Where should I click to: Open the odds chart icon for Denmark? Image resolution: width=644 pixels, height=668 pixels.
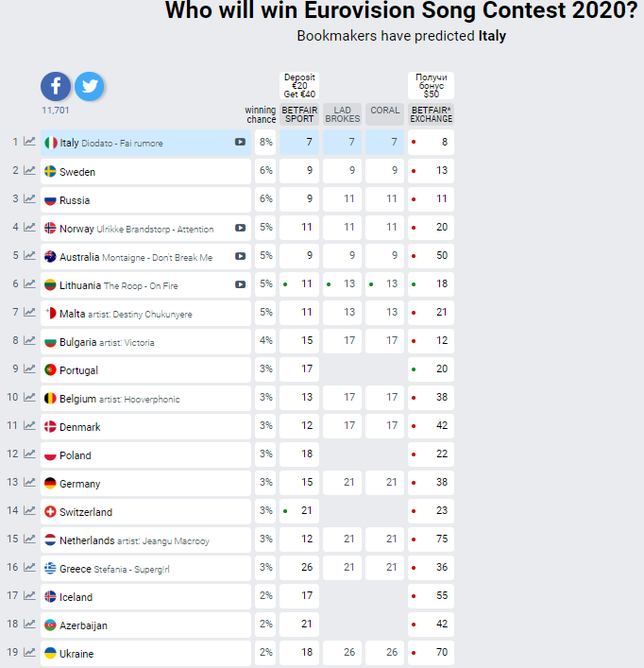pyautogui.click(x=29, y=425)
